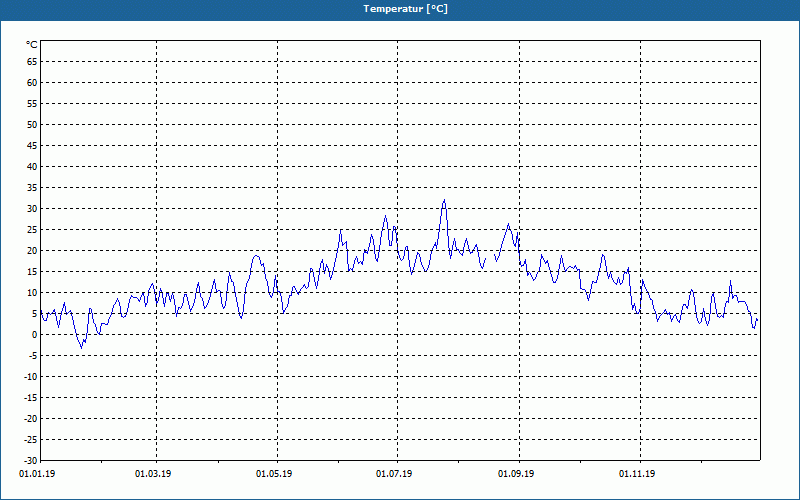Click the -5 tick label on the y-axis
800x500 pixels.
(x=32, y=356)
